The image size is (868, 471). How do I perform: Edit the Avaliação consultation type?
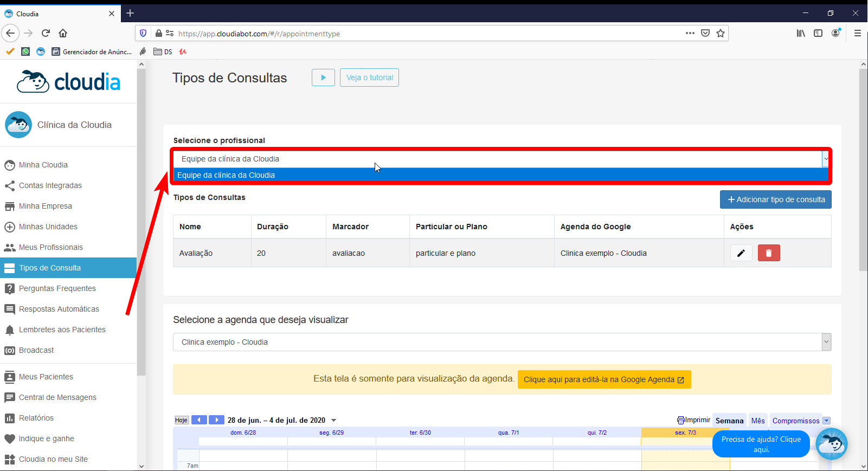click(741, 253)
